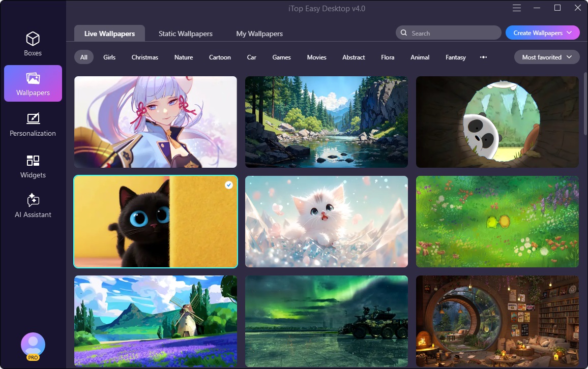Image resolution: width=588 pixels, height=369 pixels.
Task: Expand the Most favorited sort dropdown
Action: pos(547,57)
